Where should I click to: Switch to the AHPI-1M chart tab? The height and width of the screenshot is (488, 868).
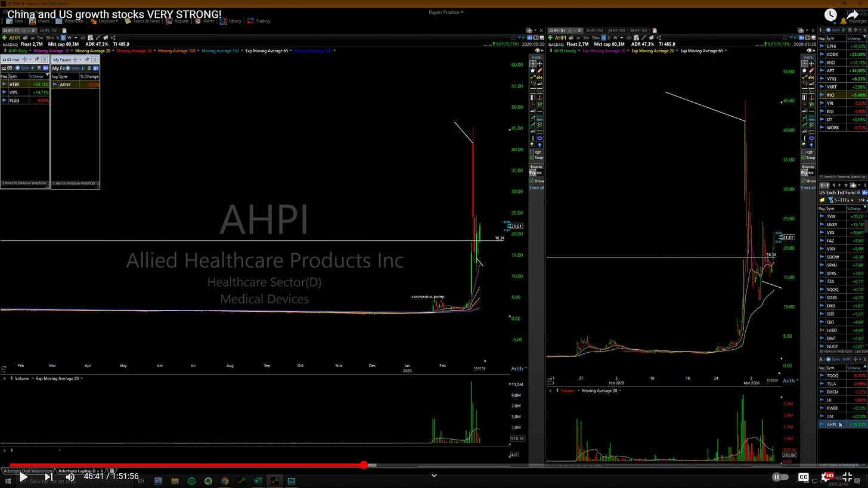click(x=638, y=30)
